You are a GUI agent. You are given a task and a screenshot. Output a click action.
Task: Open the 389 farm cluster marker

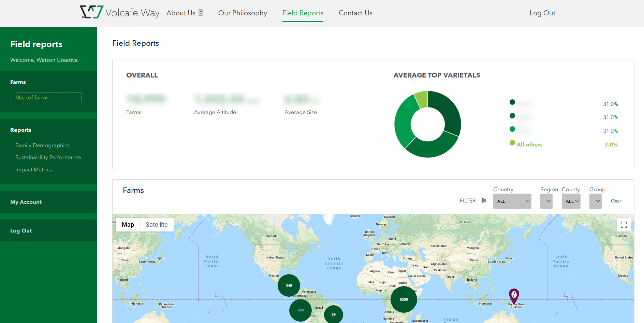[300, 310]
